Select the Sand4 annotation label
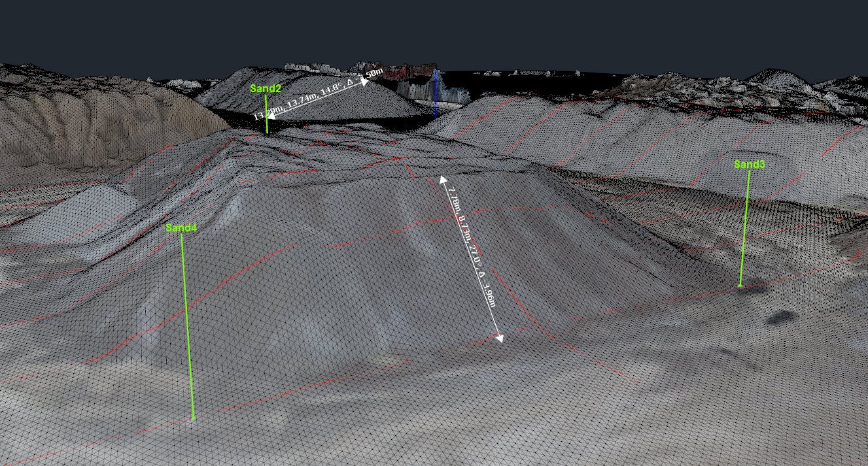The width and height of the screenshot is (868, 466). coord(181,227)
